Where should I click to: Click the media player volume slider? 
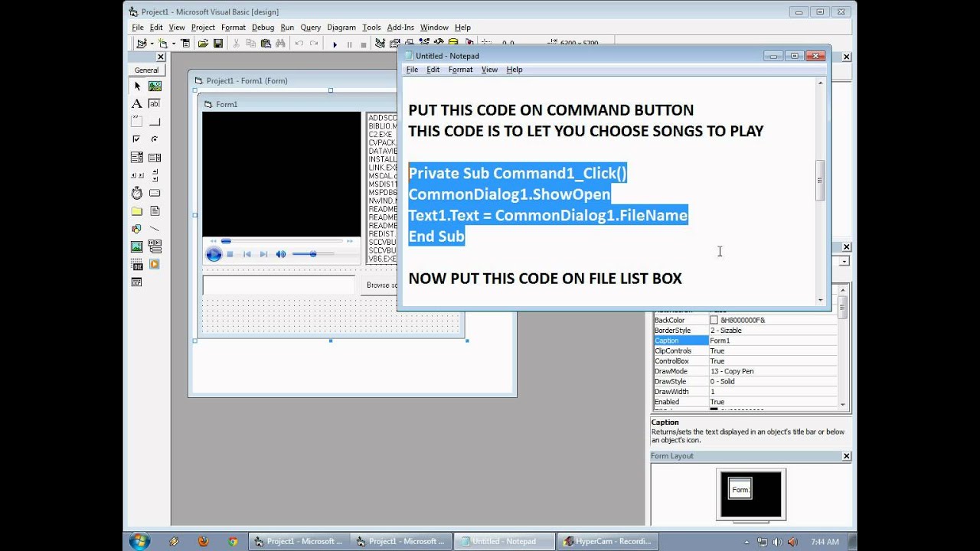(313, 254)
